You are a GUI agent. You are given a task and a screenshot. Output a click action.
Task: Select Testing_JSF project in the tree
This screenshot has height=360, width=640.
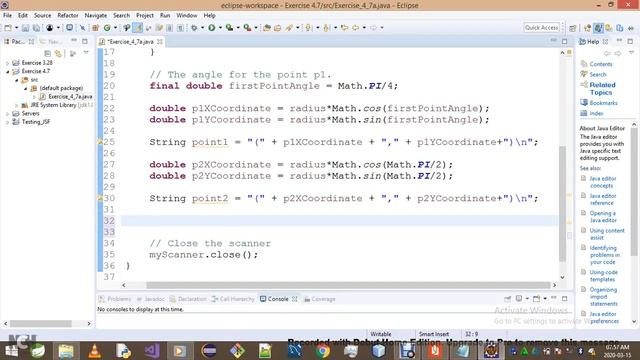tap(36, 122)
